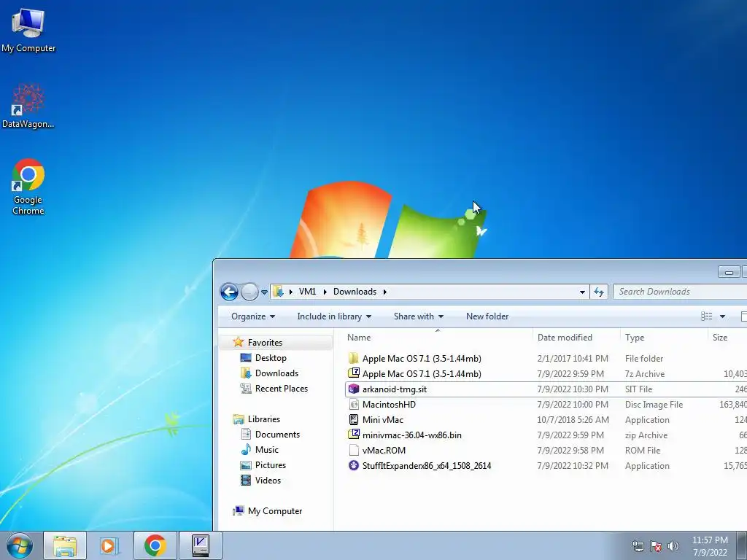Screen dimensions: 747x560
Task: Open Pictures library in navigation pane
Action: 270,464
